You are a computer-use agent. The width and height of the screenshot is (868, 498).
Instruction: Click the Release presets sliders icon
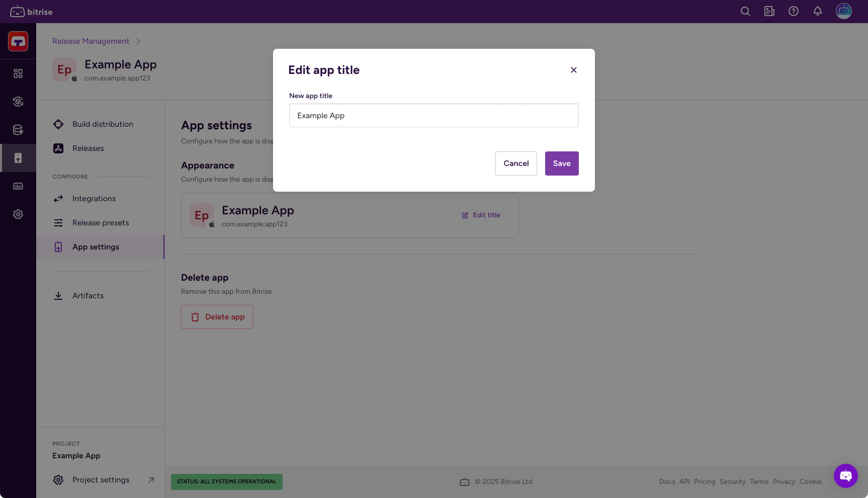[x=58, y=223]
